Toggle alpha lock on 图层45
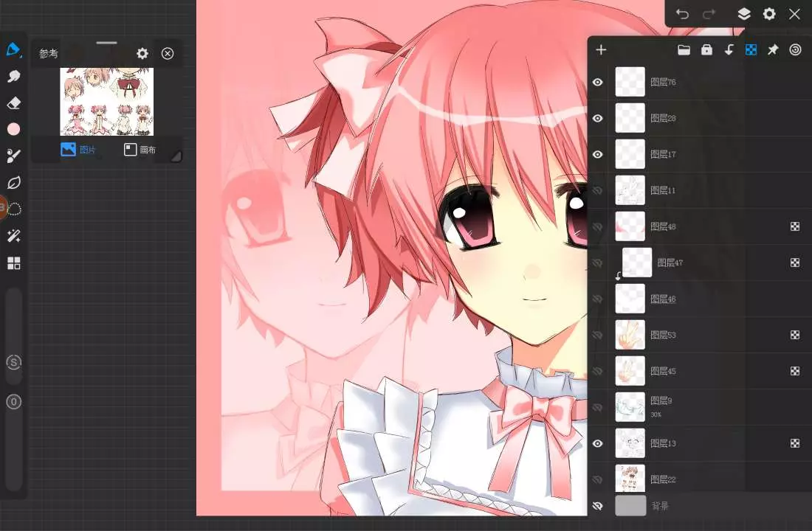The height and width of the screenshot is (531, 812). pos(795,371)
